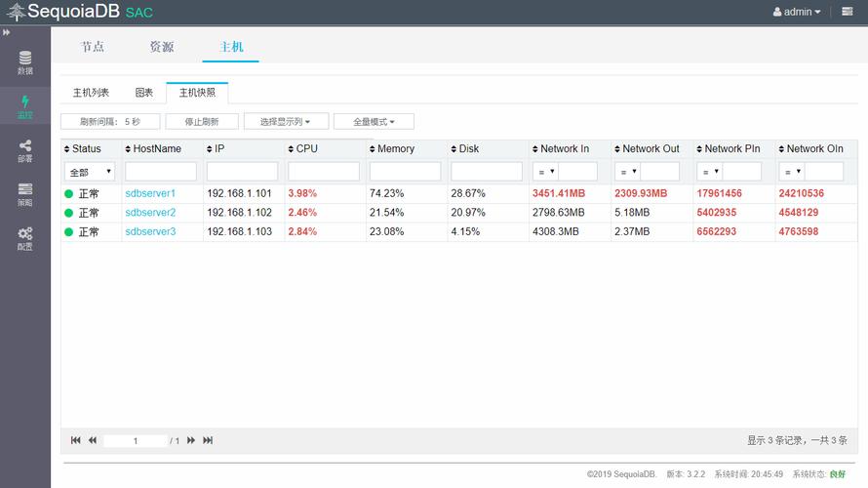Click CPU value 3.98%

pos(302,193)
